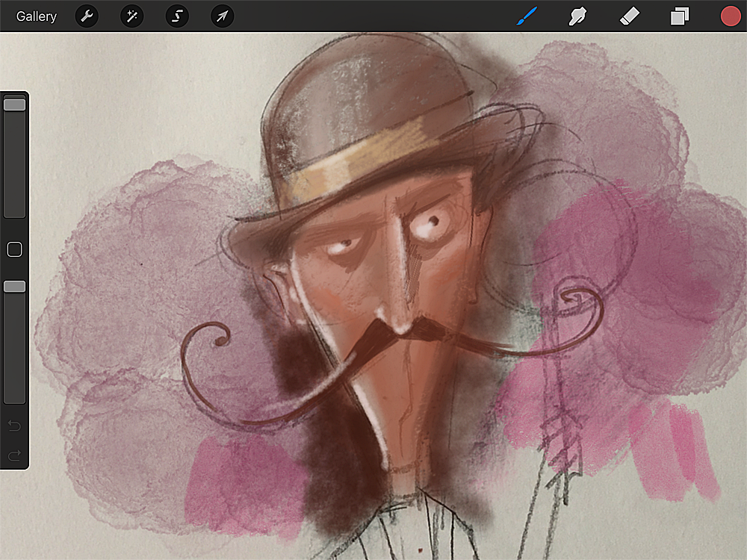Open the Adjustments magic wand menu
747x560 pixels.
132,16
